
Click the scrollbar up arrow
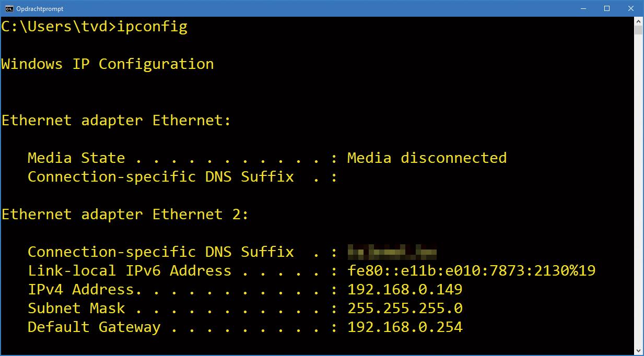point(638,21)
